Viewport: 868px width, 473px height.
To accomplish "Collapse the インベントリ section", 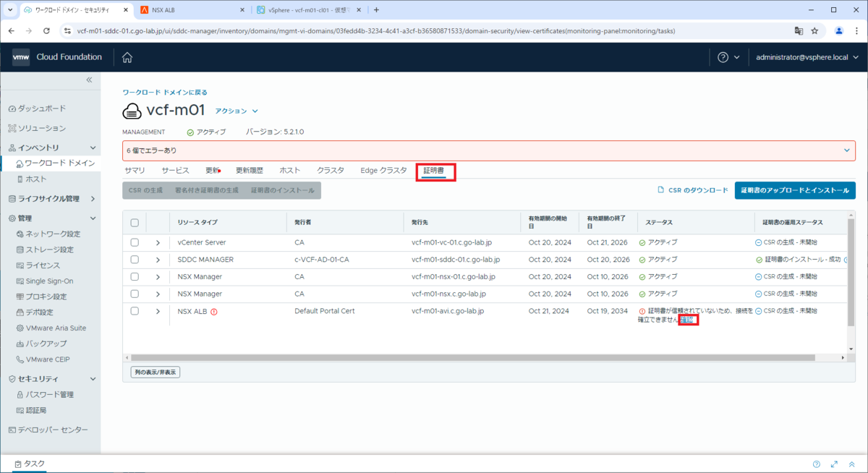I will [93, 148].
